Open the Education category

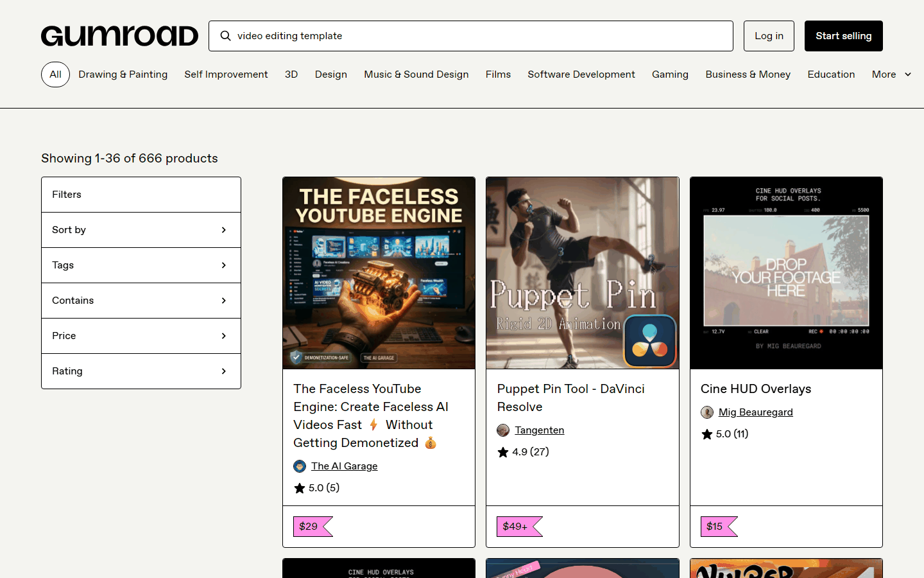832,74
